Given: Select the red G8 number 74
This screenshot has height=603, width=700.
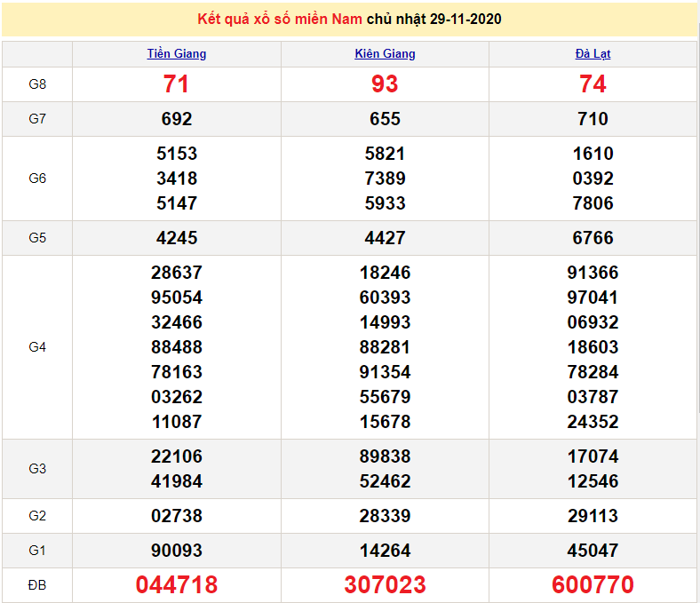Looking at the screenshot, I should [x=593, y=84].
